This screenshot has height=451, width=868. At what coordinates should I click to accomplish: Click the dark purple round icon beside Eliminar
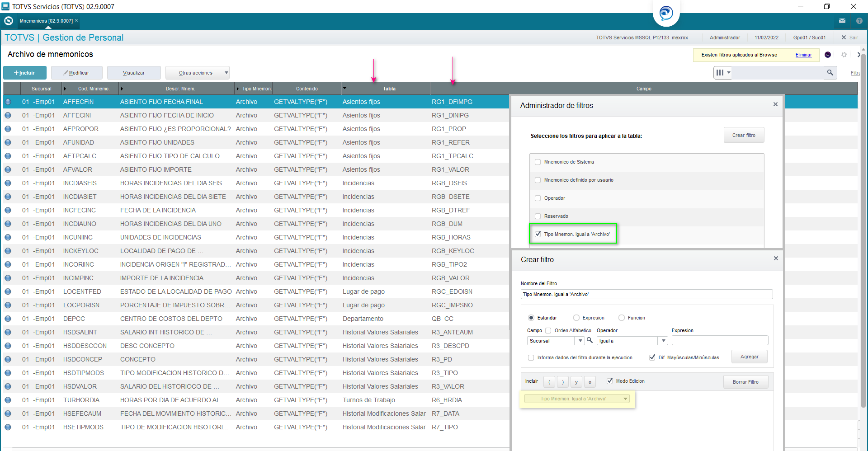point(827,55)
